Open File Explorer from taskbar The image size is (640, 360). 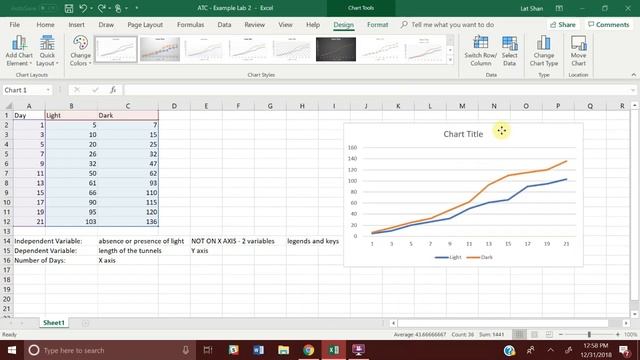[283, 350]
